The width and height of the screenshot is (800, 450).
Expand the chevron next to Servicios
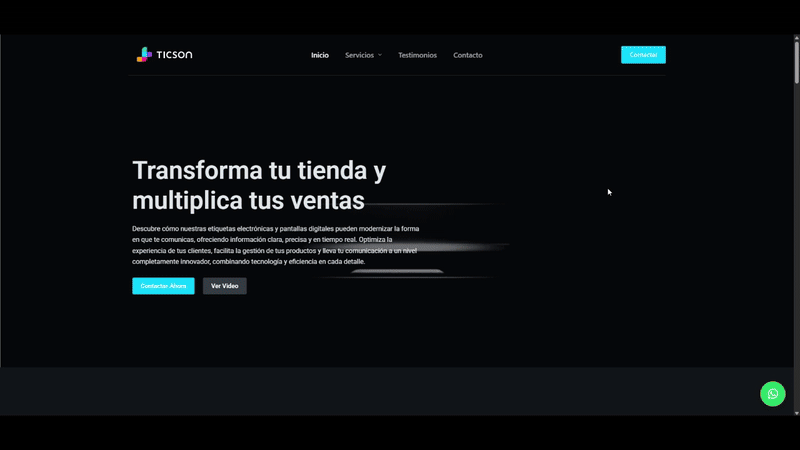pyautogui.click(x=380, y=55)
